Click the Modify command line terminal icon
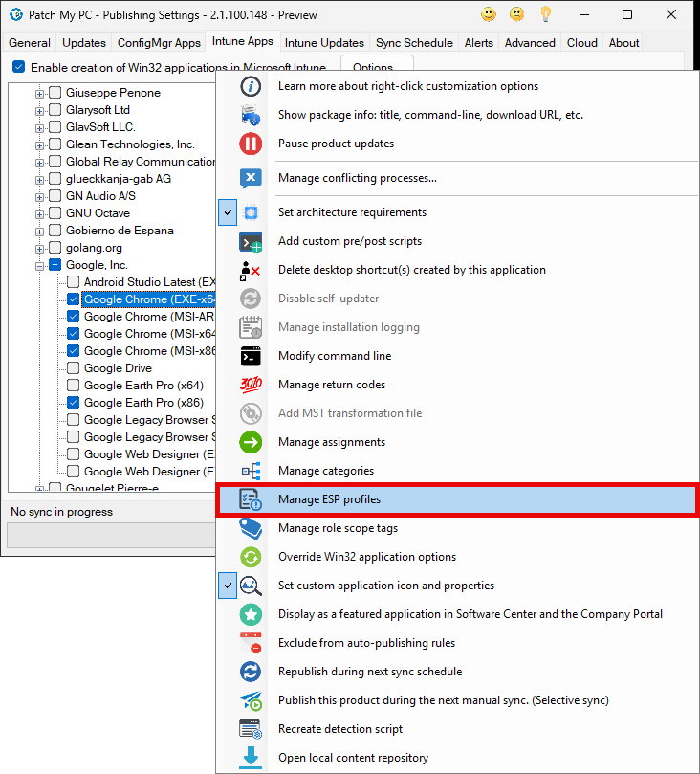700x774 pixels. [x=251, y=356]
